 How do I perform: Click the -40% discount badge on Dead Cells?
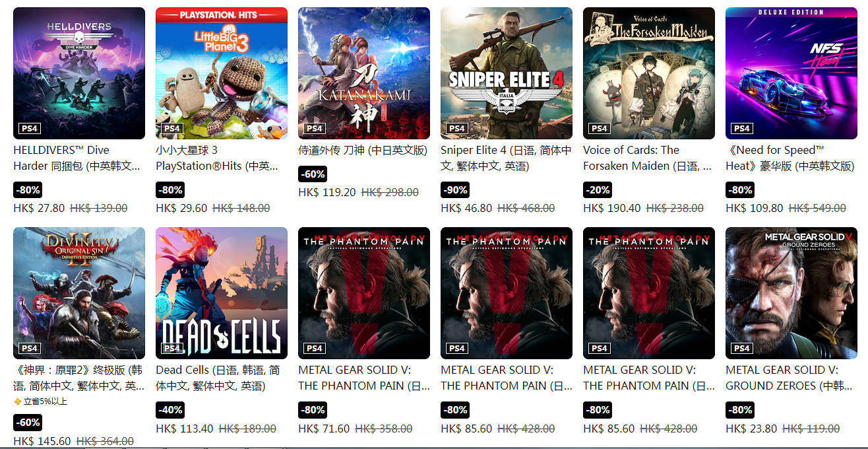[x=170, y=410]
